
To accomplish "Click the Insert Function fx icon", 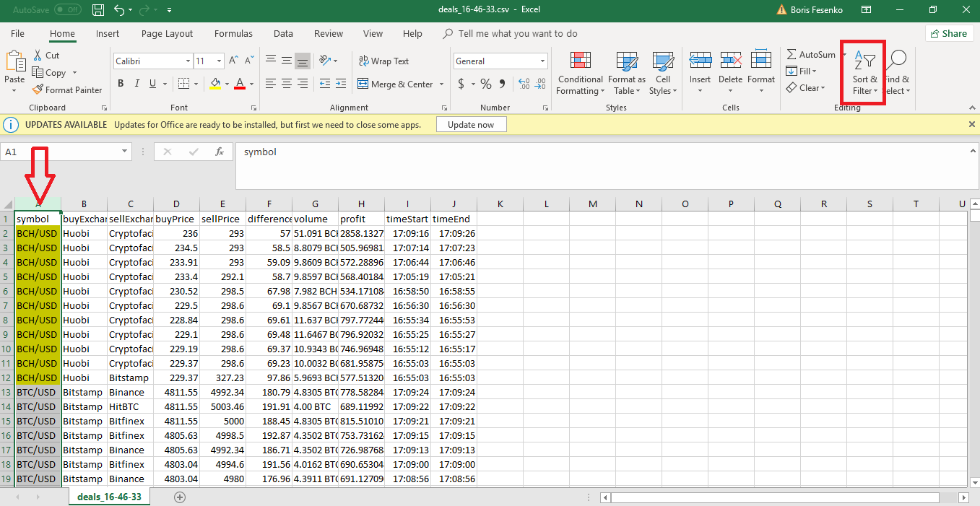I will click(220, 152).
